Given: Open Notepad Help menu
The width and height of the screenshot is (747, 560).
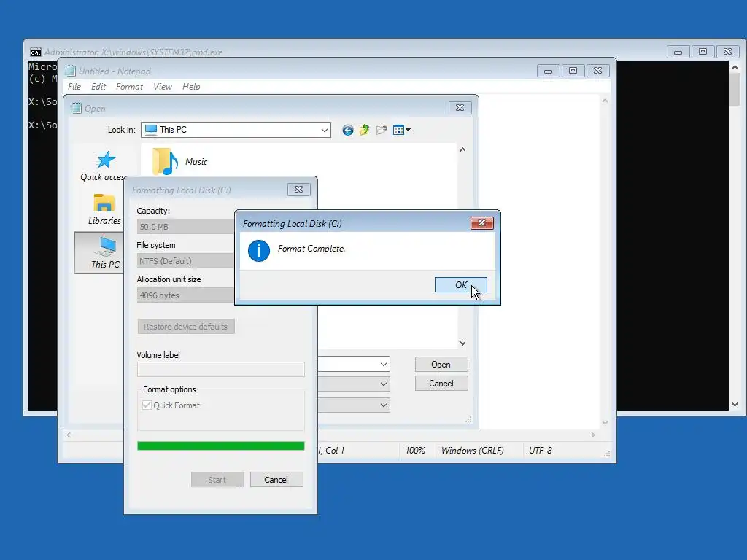Looking at the screenshot, I should pos(191,87).
